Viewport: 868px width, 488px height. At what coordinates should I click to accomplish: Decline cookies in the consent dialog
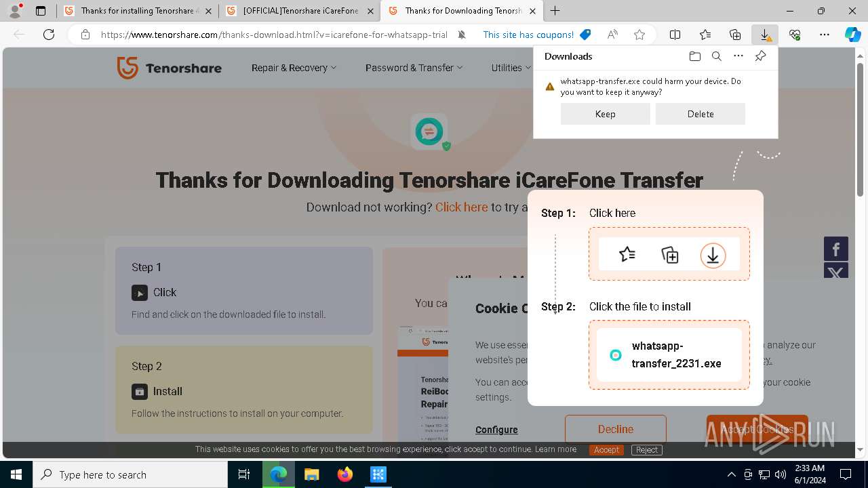(x=616, y=429)
